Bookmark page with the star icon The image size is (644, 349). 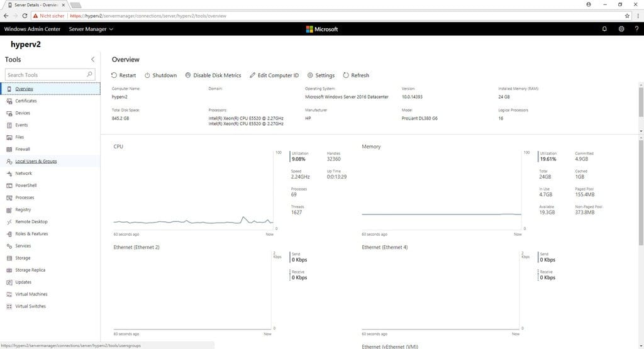point(627,16)
